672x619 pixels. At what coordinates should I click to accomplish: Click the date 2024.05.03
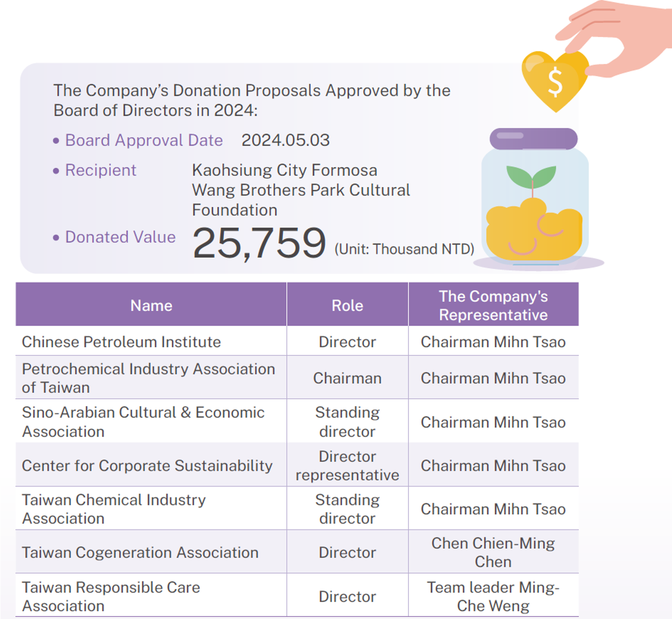(x=286, y=140)
